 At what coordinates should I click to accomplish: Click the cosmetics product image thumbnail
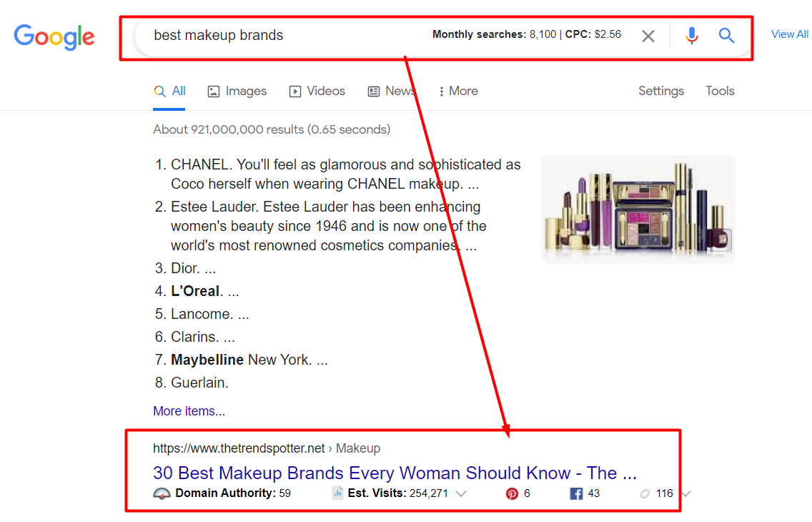pos(637,209)
